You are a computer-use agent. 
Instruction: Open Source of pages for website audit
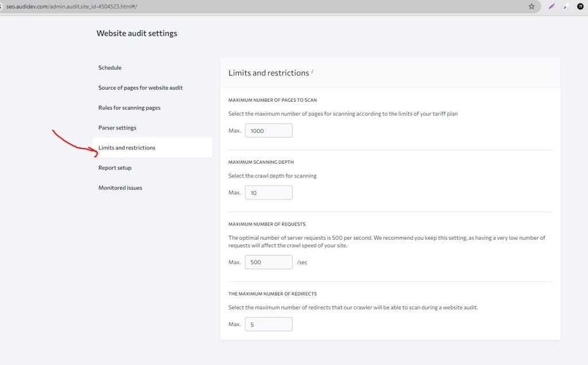(x=141, y=87)
